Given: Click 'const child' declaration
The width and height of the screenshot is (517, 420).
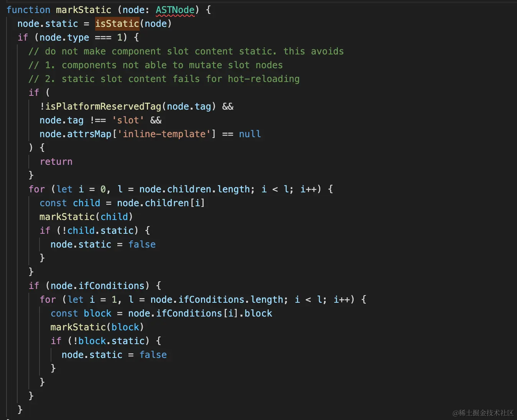Looking at the screenshot, I should tap(70, 203).
